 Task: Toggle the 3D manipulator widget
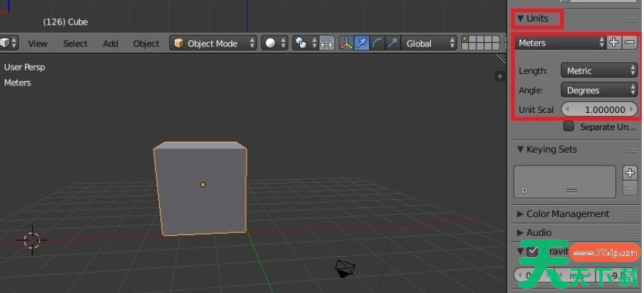click(x=346, y=43)
